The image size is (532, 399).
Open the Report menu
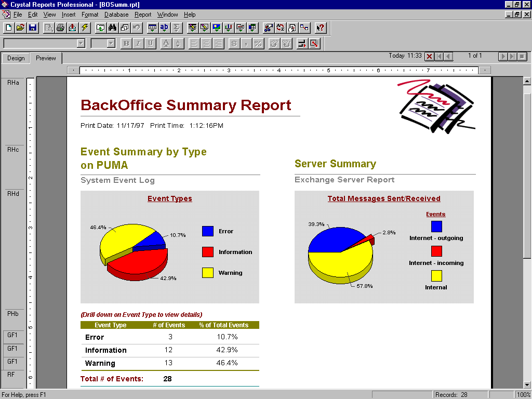coord(143,15)
